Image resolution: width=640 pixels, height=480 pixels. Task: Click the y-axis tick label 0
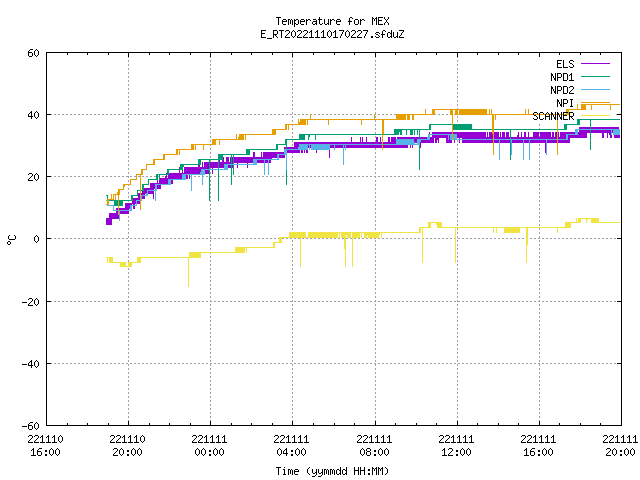(36, 239)
